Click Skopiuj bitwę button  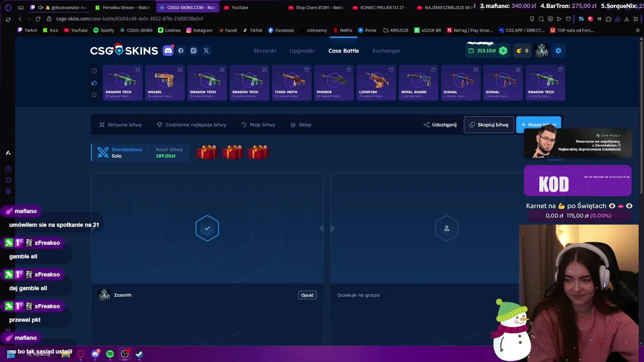[489, 125]
